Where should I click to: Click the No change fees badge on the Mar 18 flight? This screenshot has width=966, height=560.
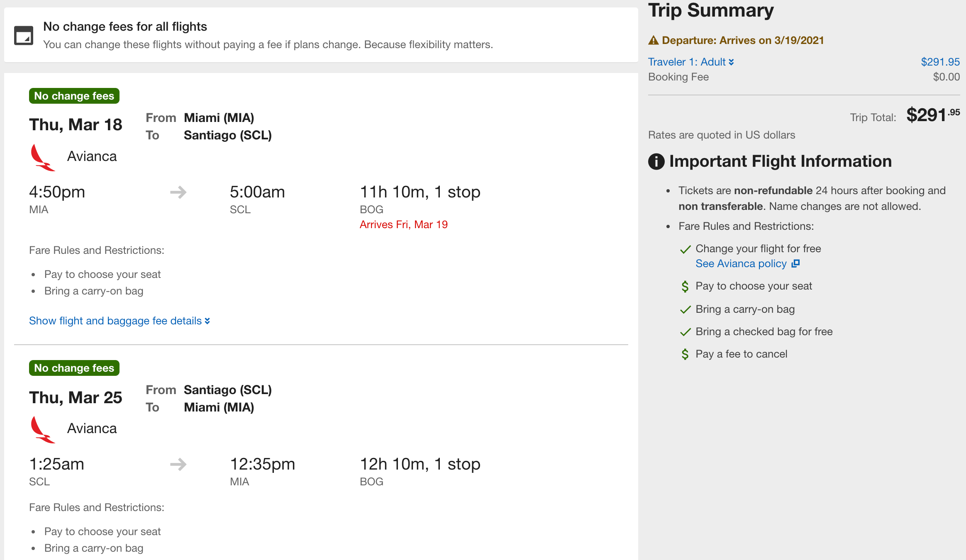[x=74, y=96]
